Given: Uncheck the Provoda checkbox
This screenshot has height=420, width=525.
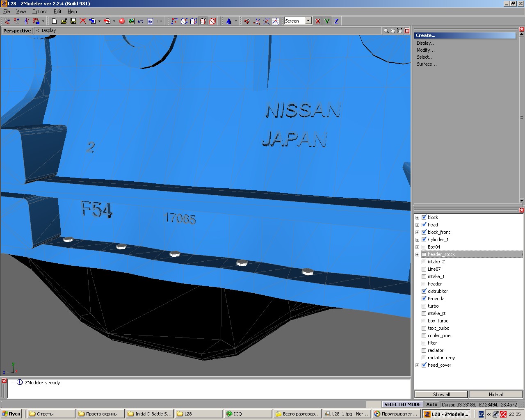Looking at the screenshot, I should pos(424,299).
